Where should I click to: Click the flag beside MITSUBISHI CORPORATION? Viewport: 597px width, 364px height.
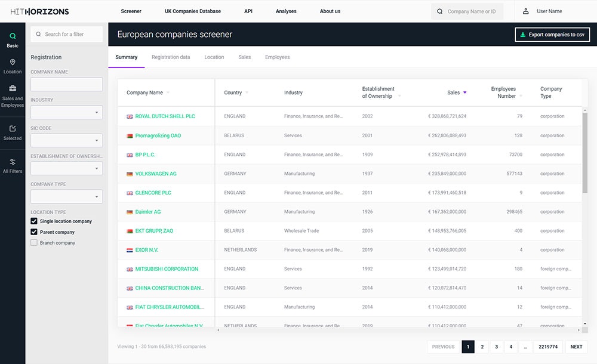tap(130, 269)
